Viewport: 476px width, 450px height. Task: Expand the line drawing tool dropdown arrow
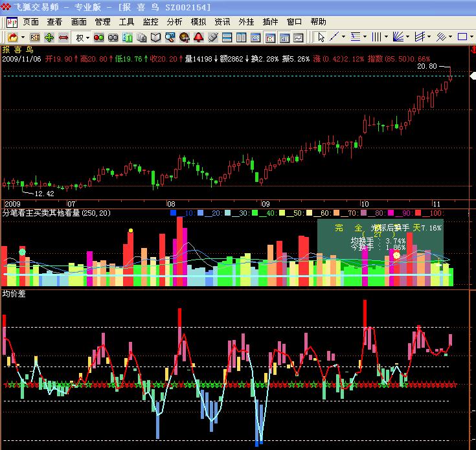[x=344, y=37]
